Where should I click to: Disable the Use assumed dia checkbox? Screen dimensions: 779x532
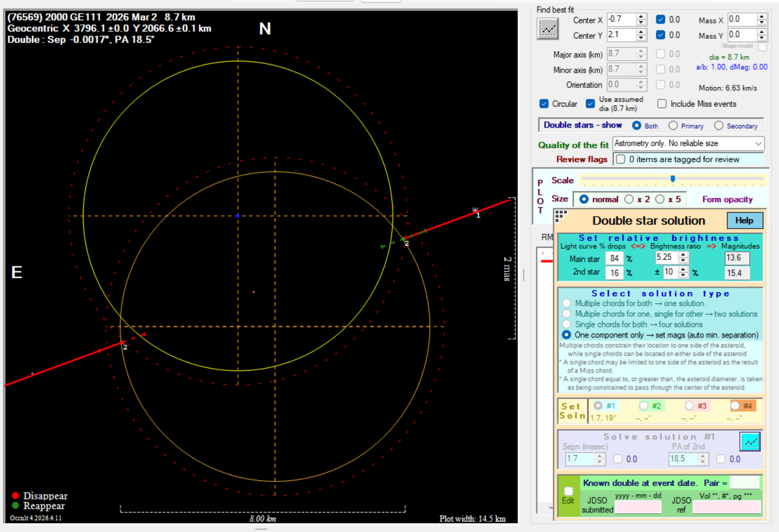(590, 104)
